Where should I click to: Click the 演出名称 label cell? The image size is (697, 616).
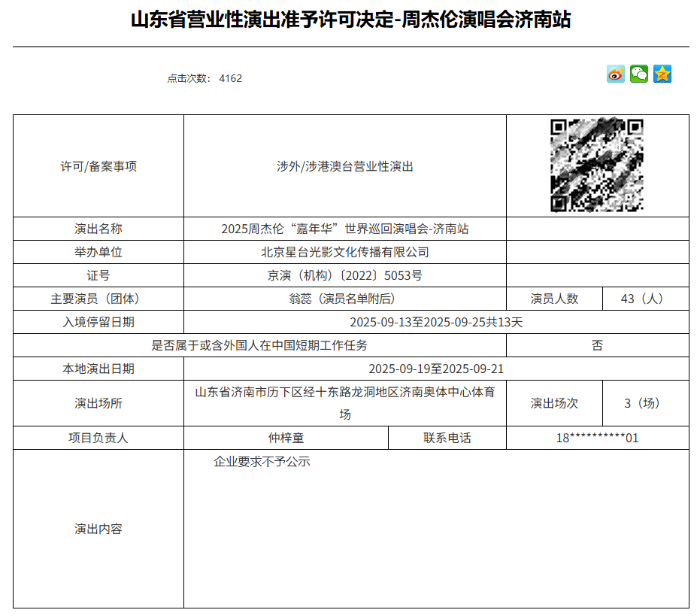[x=98, y=229]
